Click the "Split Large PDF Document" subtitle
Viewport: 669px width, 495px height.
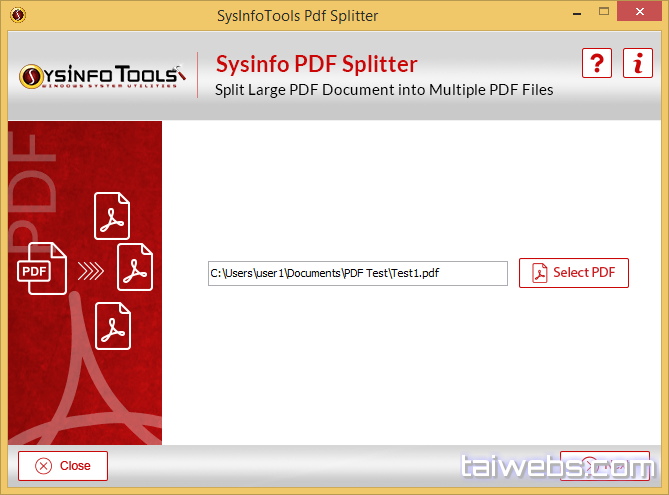point(384,90)
